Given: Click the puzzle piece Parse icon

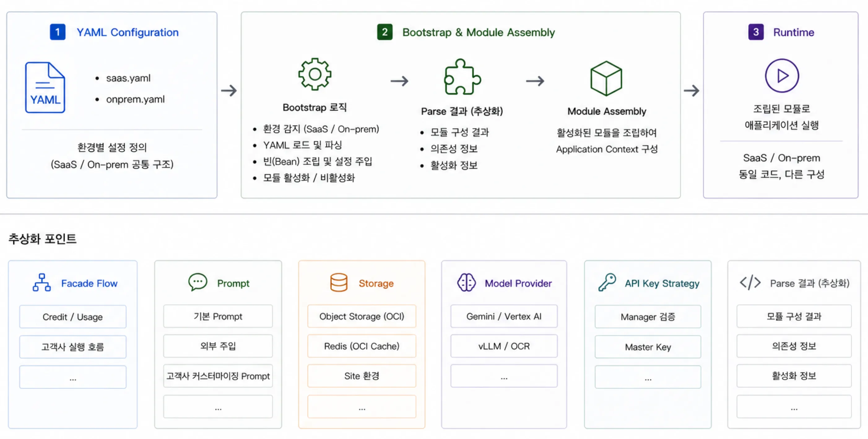Looking at the screenshot, I should 462,77.
